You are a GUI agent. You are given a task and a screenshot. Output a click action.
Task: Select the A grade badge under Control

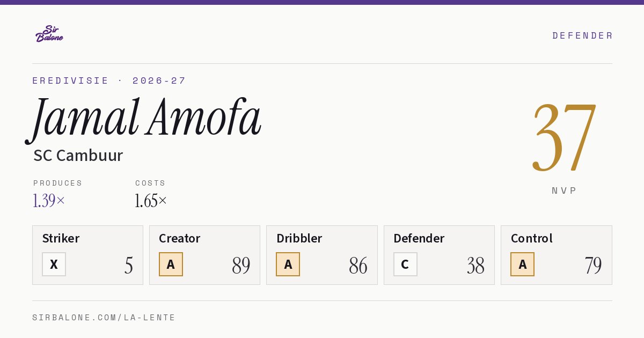tap(522, 264)
